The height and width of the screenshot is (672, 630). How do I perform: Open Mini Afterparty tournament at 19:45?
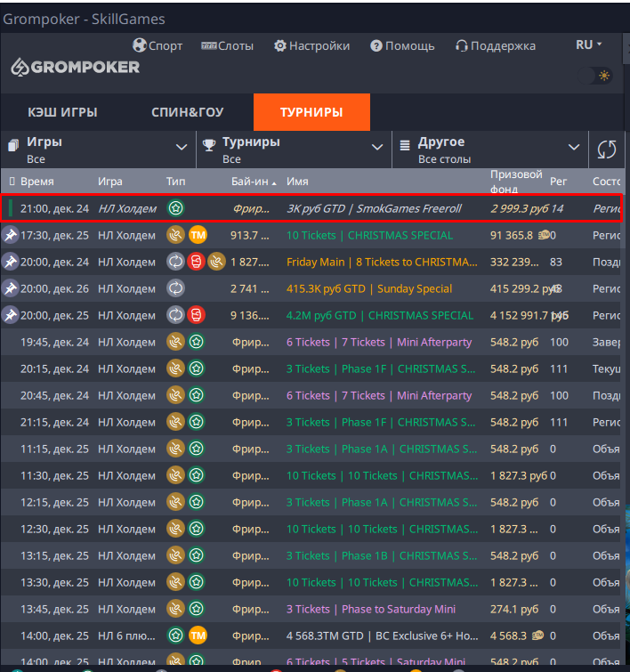pyautogui.click(x=379, y=342)
